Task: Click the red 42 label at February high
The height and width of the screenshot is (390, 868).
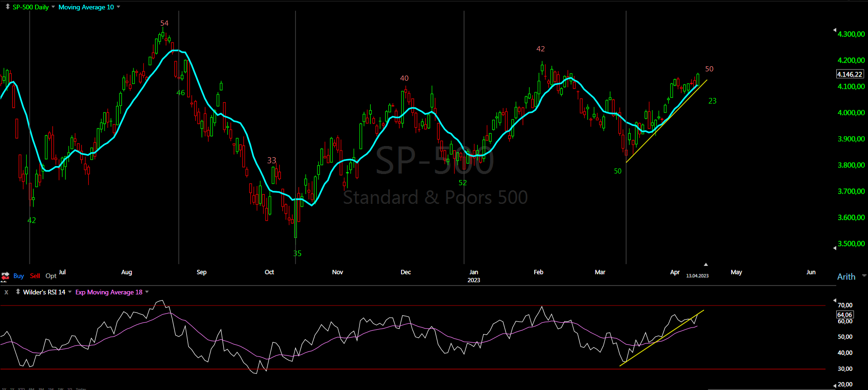Action: pos(541,49)
